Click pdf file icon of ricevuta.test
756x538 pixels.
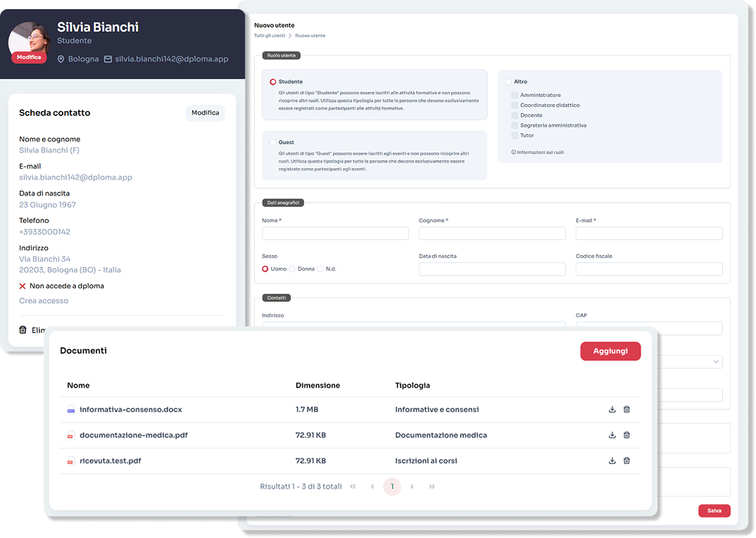point(70,461)
